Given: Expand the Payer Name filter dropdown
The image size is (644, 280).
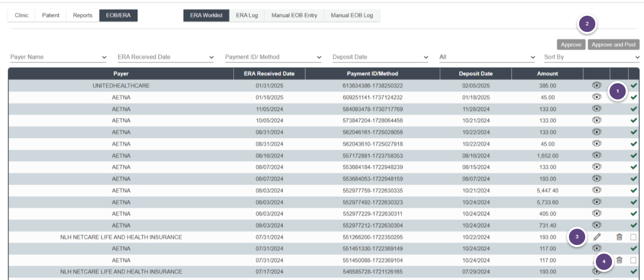Looking at the screenshot, I should point(58,57).
